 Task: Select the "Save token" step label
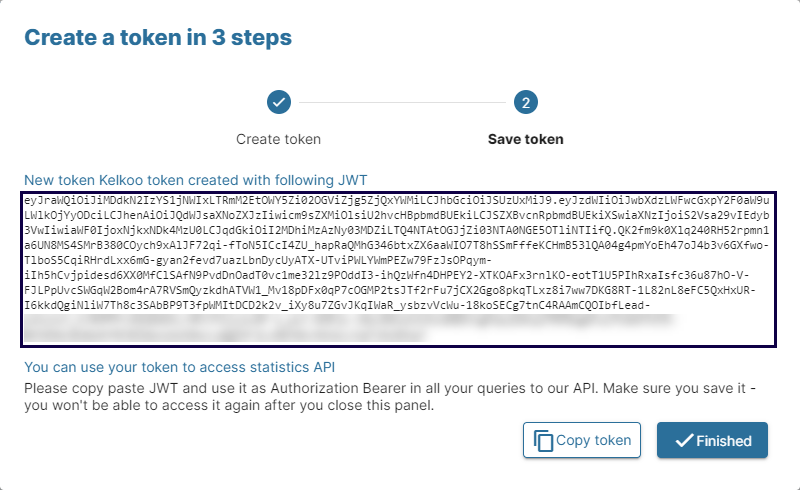[526, 139]
